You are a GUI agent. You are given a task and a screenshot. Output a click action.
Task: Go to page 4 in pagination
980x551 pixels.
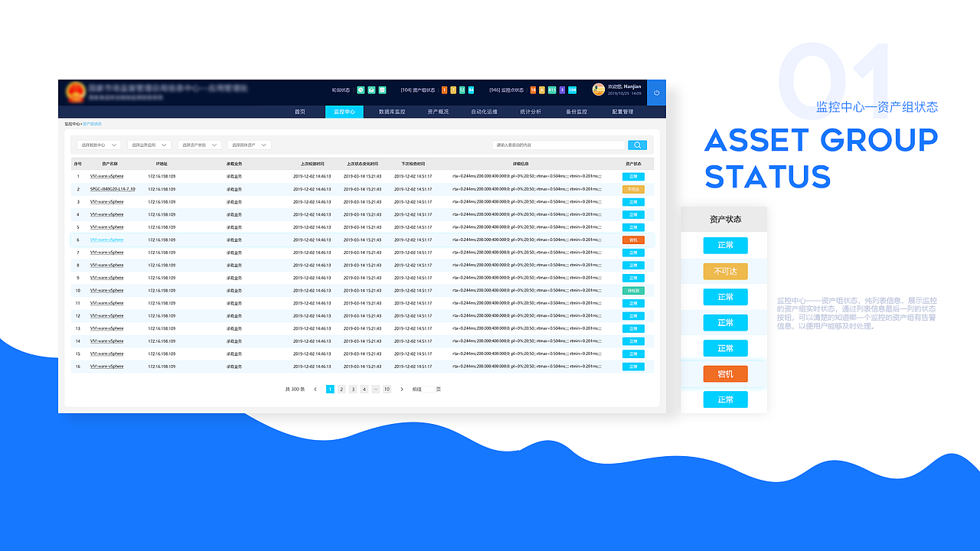(364, 390)
